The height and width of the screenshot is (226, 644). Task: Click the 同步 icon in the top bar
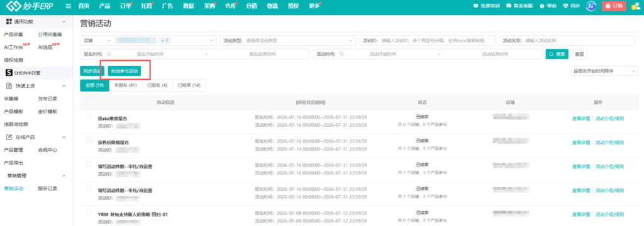[x=571, y=6]
